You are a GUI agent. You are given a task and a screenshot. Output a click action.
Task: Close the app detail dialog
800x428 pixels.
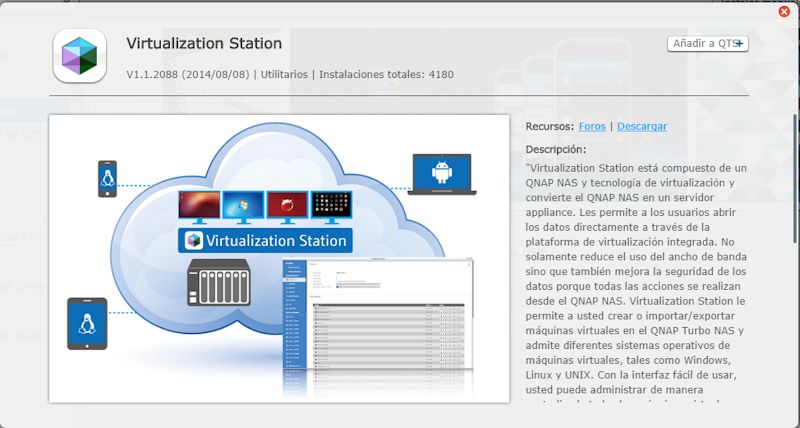point(784,11)
